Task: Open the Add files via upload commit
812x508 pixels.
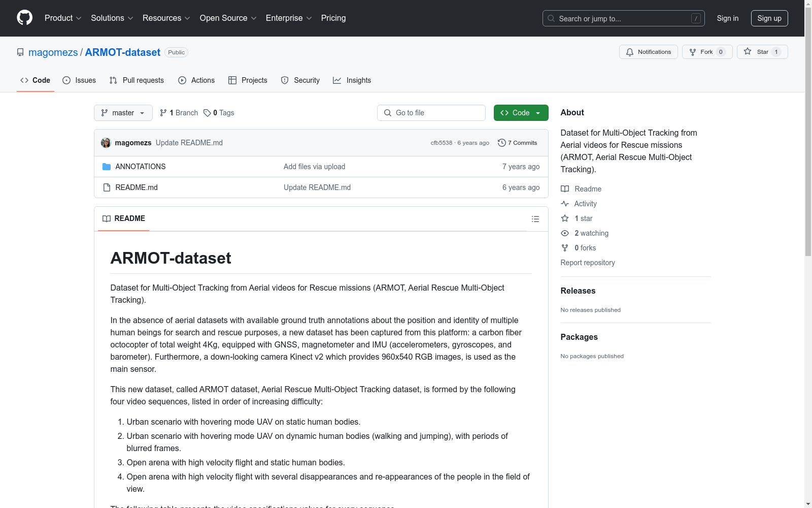Action: point(315,167)
